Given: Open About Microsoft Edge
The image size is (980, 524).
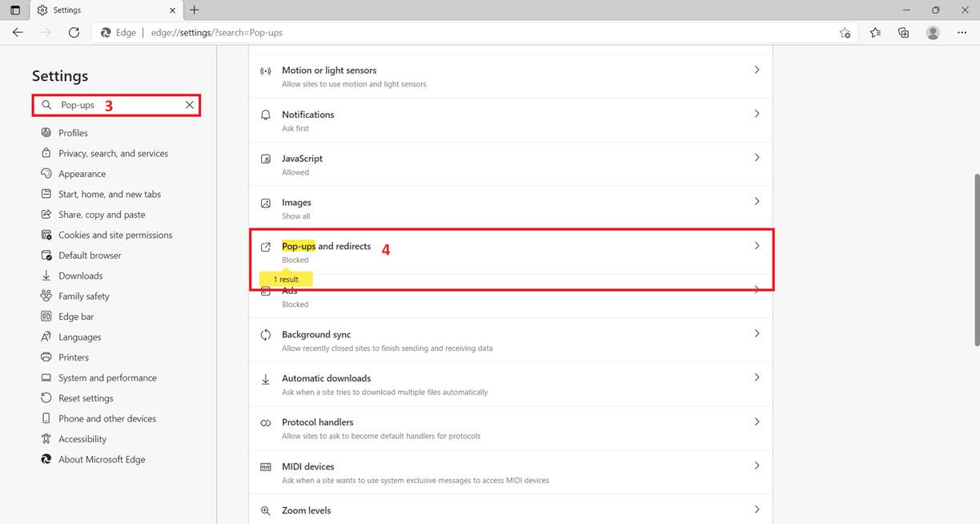Looking at the screenshot, I should [x=102, y=460].
